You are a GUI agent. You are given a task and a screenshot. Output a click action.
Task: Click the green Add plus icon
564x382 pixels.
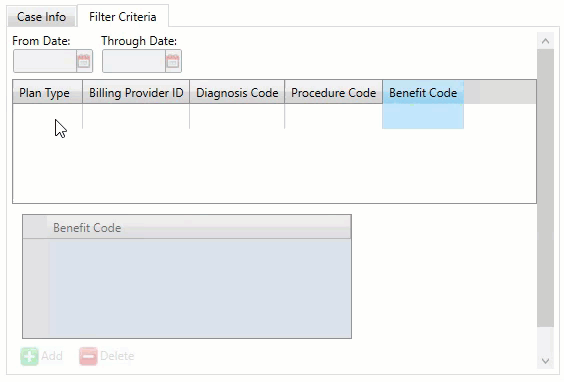29,356
